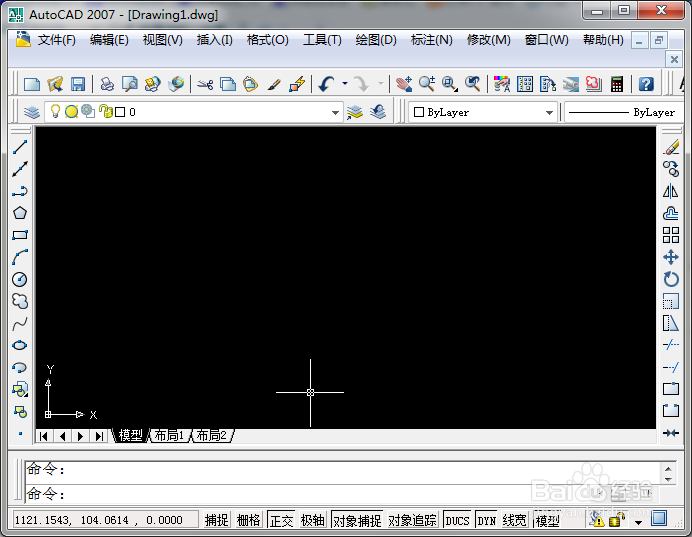Image resolution: width=692 pixels, height=537 pixels.
Task: Click the 模型 status bar button
Action: click(x=547, y=520)
